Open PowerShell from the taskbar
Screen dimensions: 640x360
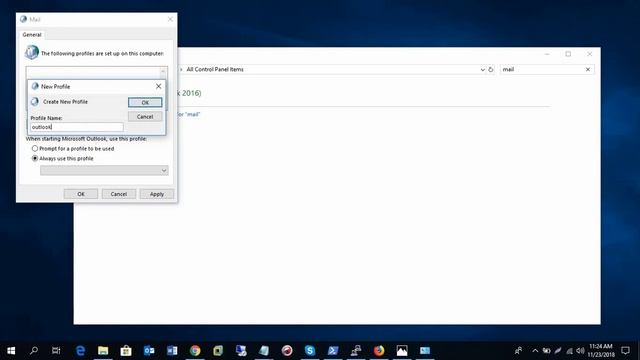pyautogui.click(x=333, y=351)
